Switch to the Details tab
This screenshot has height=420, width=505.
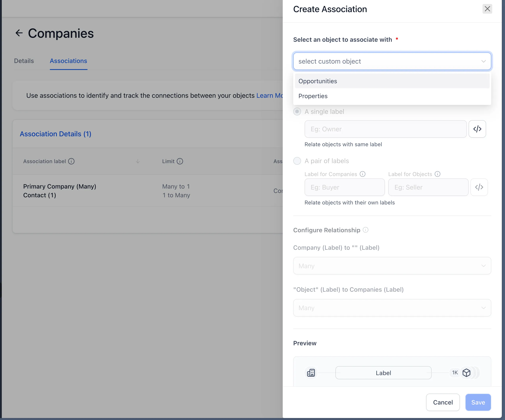tap(24, 61)
